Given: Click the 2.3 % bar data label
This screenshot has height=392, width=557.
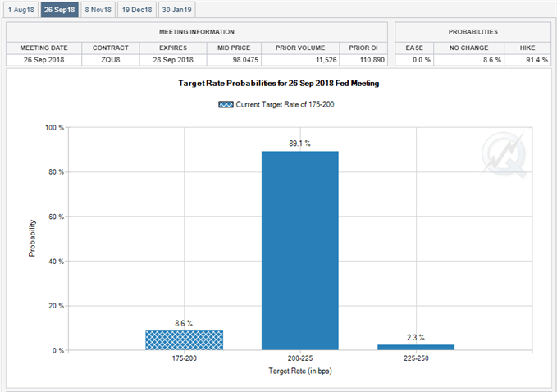Looking at the screenshot, I should pos(416,337).
